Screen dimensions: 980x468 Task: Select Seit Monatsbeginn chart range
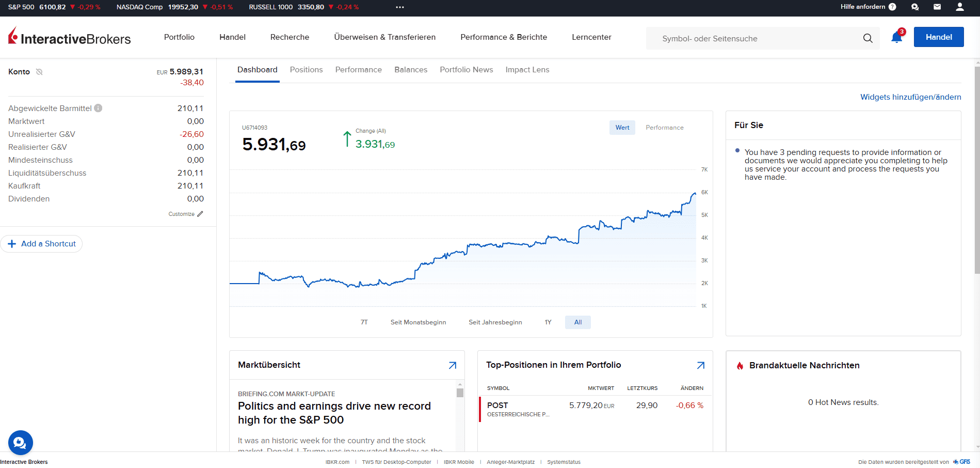coord(419,322)
